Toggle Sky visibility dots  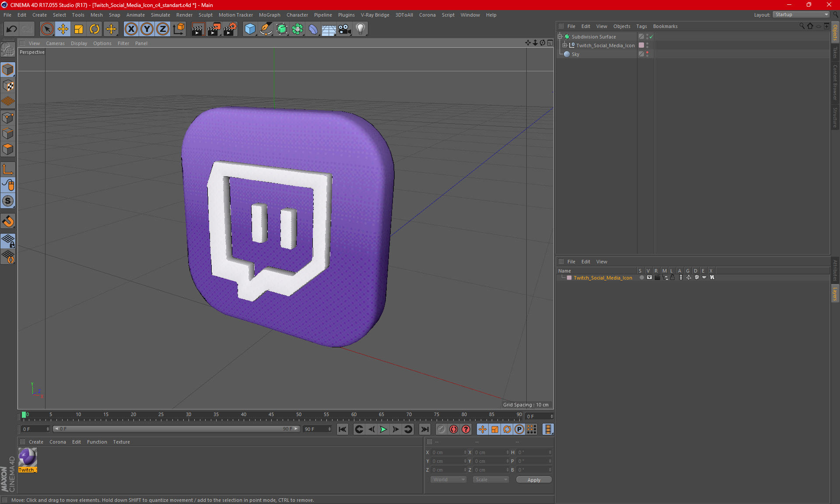(x=647, y=54)
